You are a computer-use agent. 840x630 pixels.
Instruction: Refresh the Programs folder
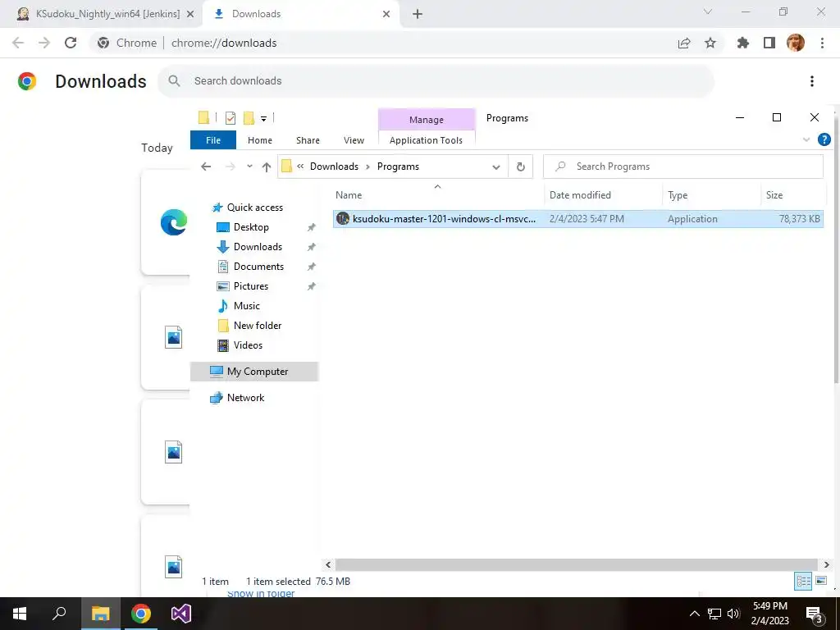pyautogui.click(x=520, y=167)
